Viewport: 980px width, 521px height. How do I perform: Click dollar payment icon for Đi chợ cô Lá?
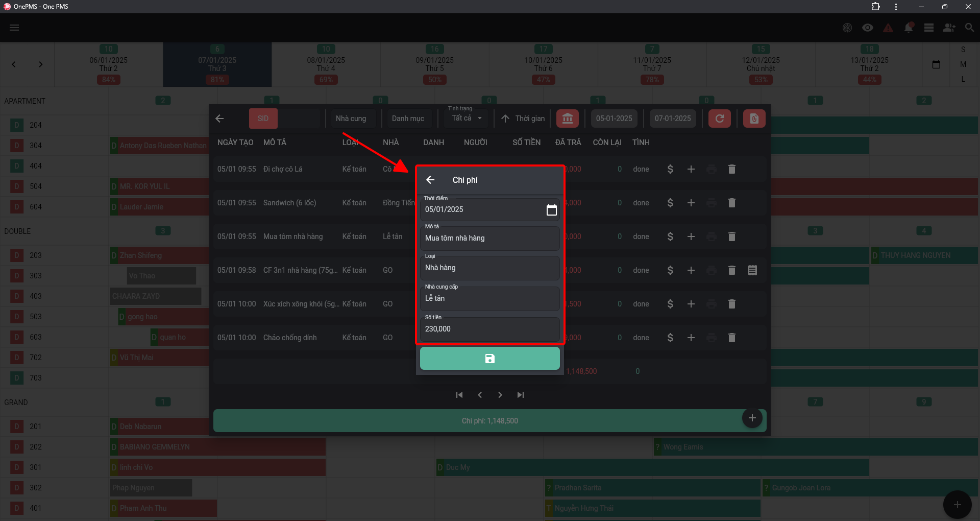[x=670, y=169]
